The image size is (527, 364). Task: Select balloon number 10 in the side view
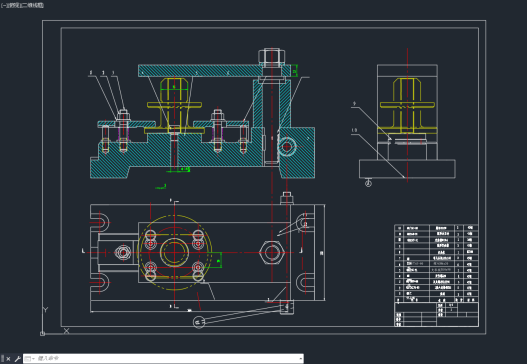354,130
